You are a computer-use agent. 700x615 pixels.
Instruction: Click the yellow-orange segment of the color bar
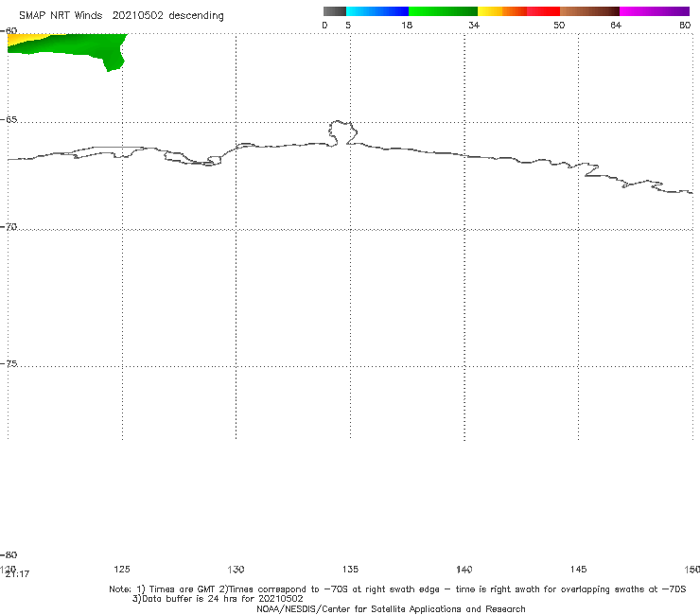pos(501,11)
